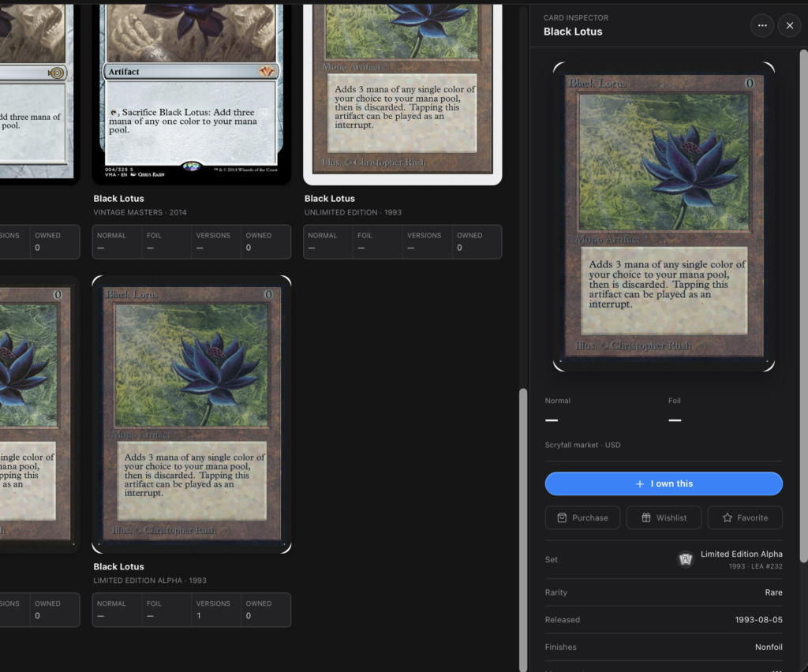Click the Wishlist button
This screenshot has height=672, width=808.
(664, 517)
